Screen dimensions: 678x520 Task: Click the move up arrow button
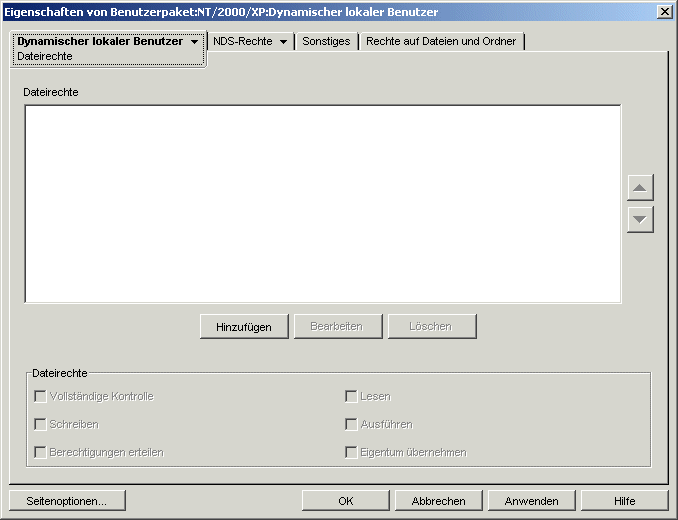click(x=640, y=187)
